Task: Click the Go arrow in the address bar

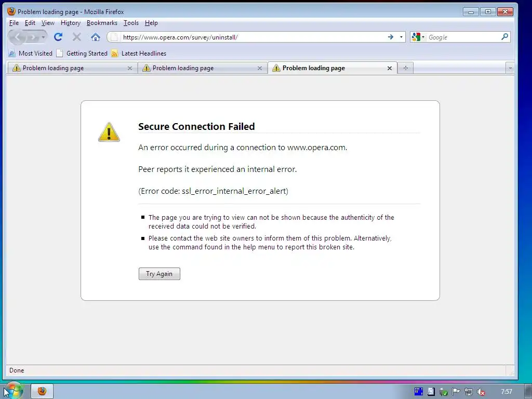Action: click(391, 37)
